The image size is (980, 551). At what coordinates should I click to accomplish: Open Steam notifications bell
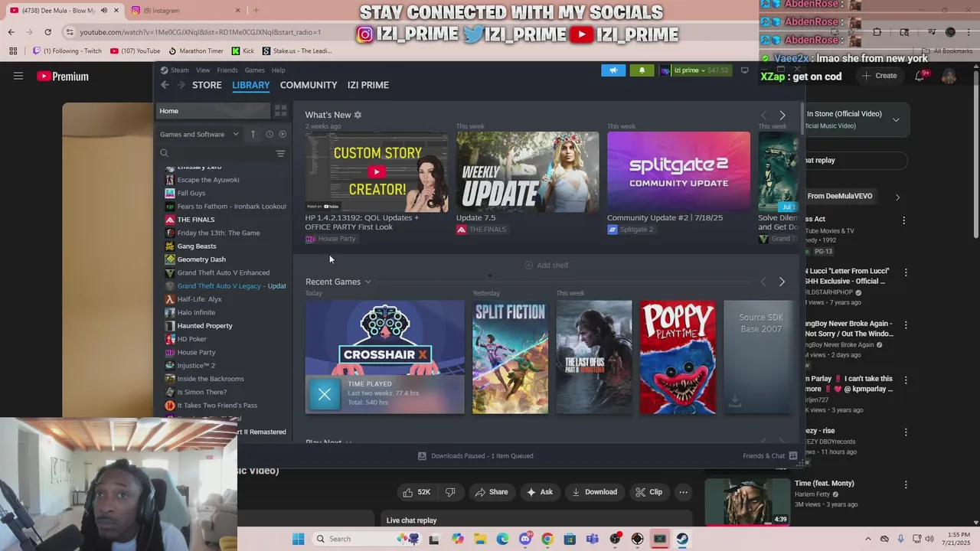point(642,70)
